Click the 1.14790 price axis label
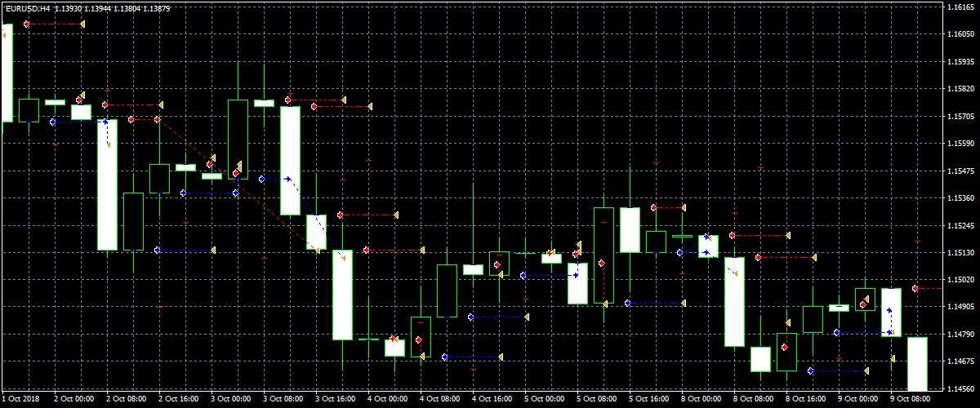This screenshot has height=408, width=980. [962, 334]
